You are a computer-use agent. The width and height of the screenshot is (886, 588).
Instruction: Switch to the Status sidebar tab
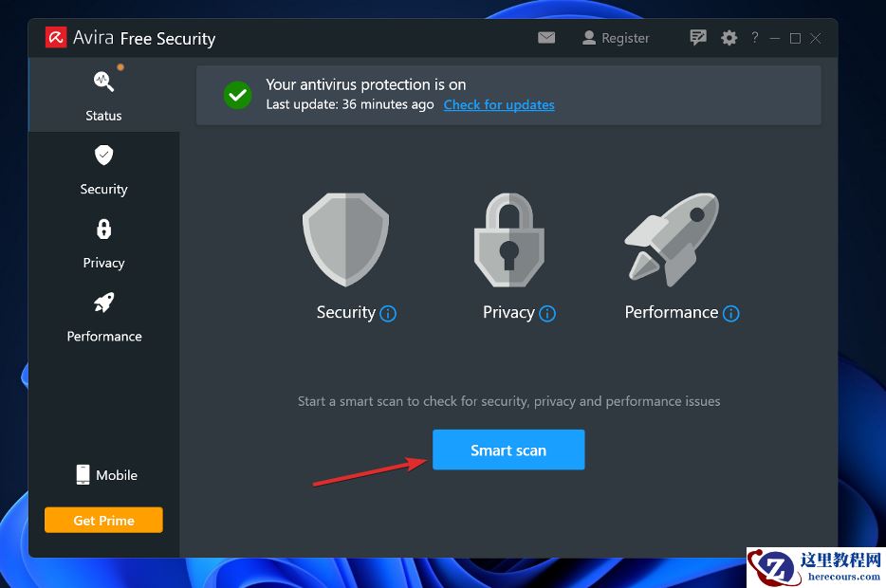tap(103, 94)
